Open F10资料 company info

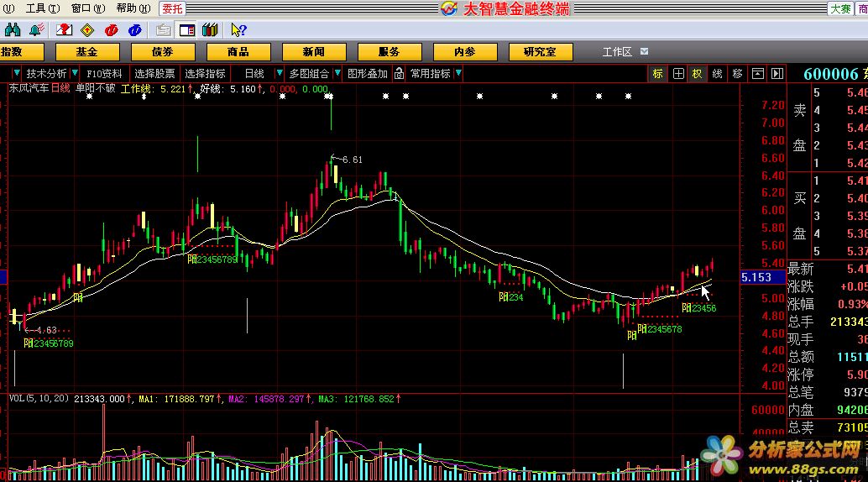[104, 73]
